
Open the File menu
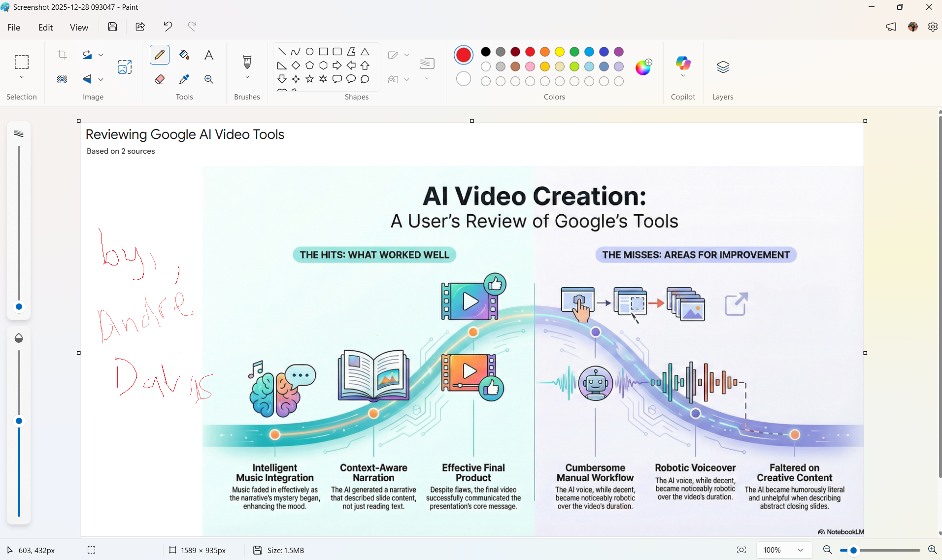14,28
